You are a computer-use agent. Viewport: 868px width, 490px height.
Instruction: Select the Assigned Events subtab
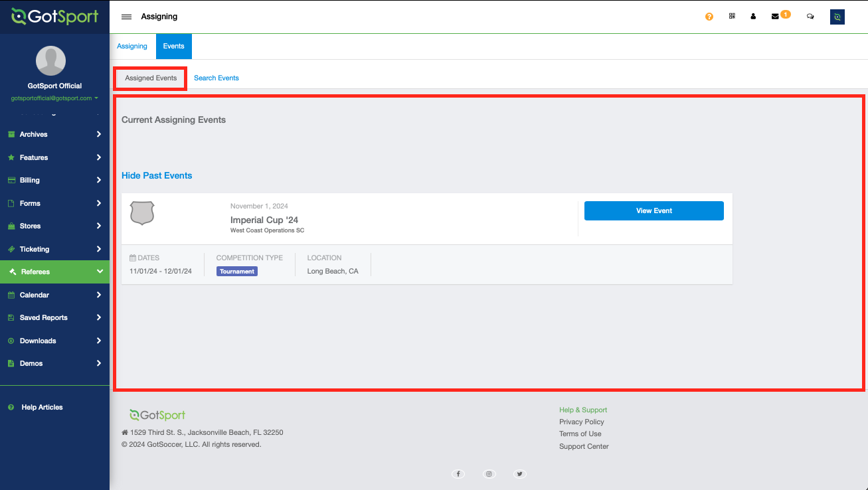[151, 78]
